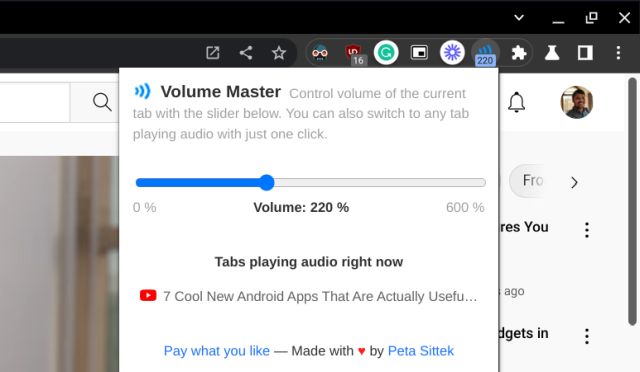
Task: Open the purple sunburst extension
Action: click(x=452, y=52)
